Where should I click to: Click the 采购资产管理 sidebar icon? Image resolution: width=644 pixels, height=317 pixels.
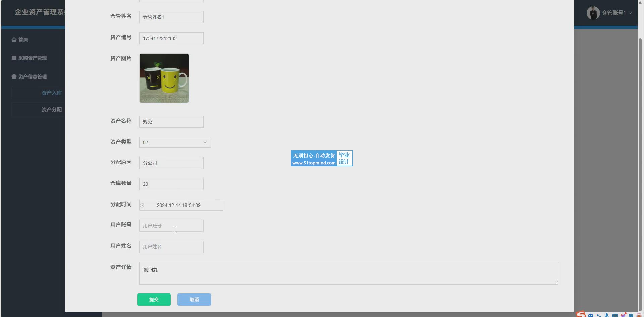14,58
